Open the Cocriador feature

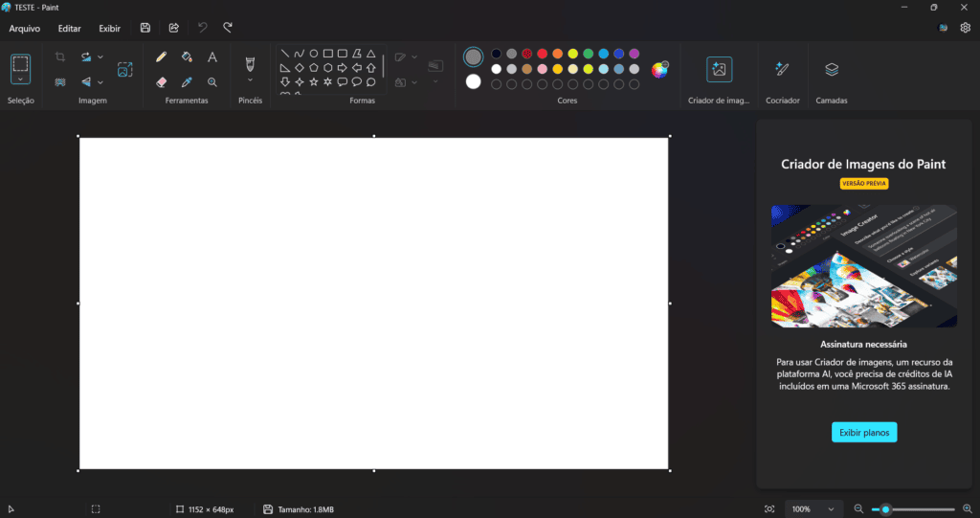coord(782,69)
